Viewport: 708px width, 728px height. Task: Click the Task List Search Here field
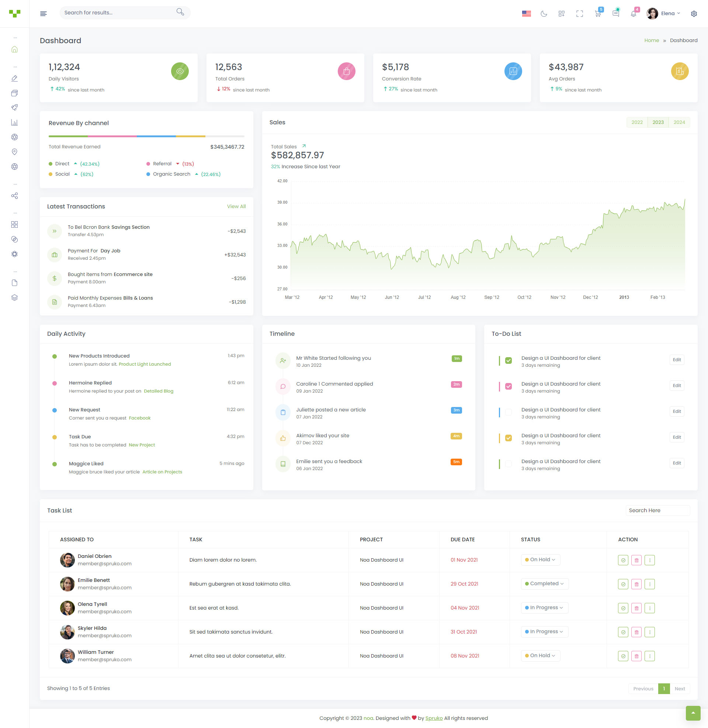(657, 510)
